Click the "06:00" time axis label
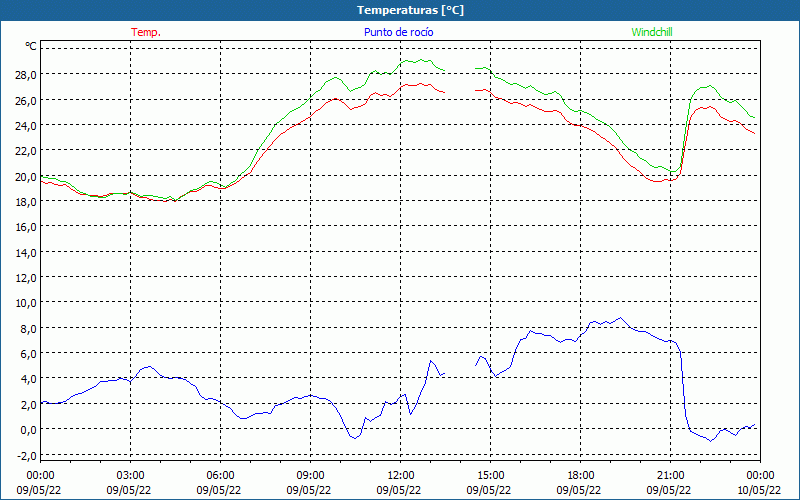The width and height of the screenshot is (800, 500). tap(220, 476)
